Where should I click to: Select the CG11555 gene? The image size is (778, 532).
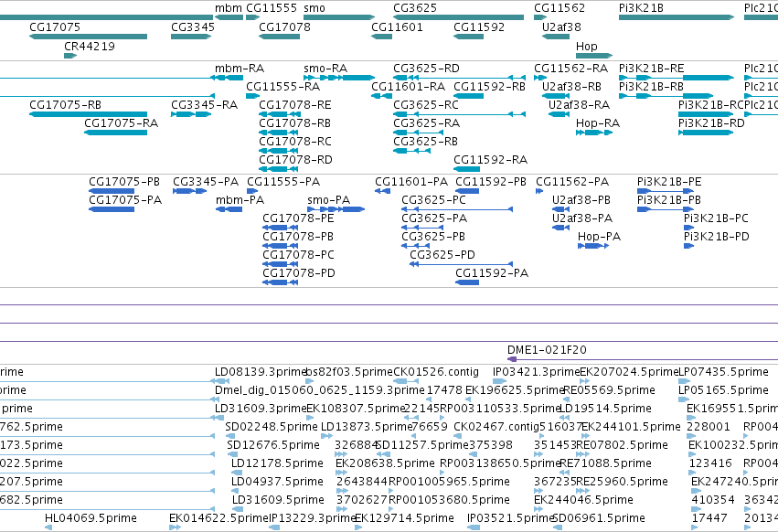coord(252,17)
